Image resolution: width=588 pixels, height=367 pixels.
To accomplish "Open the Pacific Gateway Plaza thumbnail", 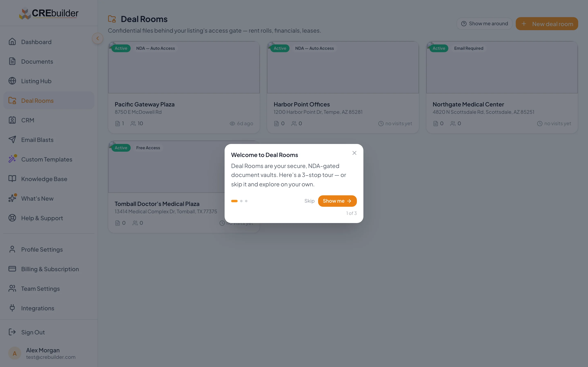I will [x=184, y=67].
